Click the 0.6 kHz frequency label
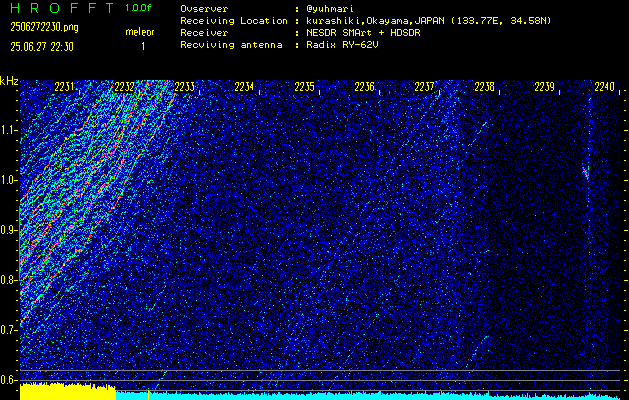This screenshot has height=400, width=629. [8, 380]
